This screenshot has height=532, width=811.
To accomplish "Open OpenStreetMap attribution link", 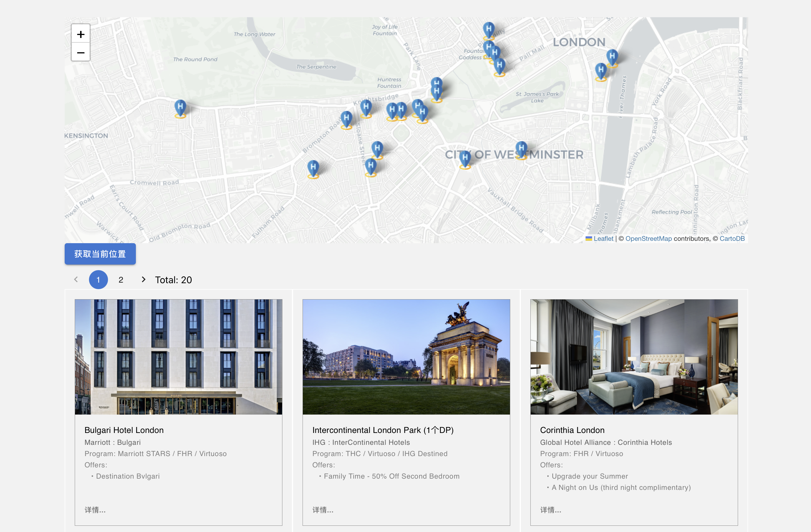I will click(648, 238).
